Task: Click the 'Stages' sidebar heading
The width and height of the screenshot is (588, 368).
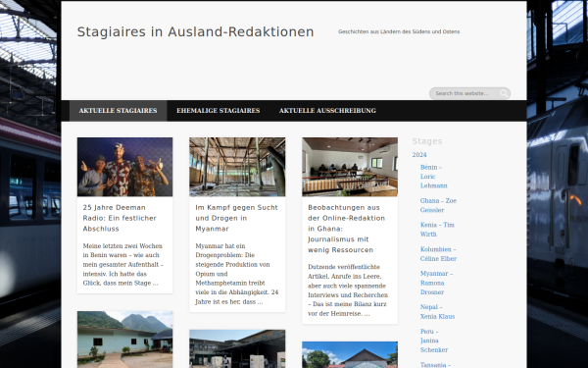Action: coord(427,141)
